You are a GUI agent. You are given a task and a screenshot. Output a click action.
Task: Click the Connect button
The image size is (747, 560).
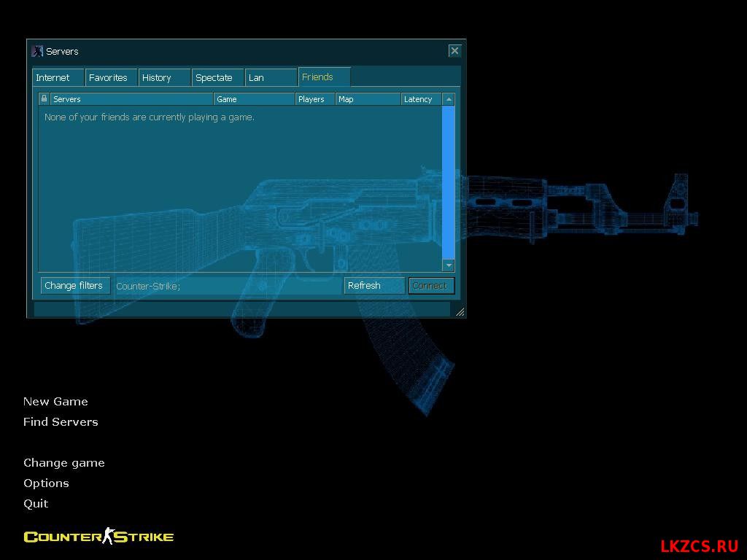[x=431, y=286]
